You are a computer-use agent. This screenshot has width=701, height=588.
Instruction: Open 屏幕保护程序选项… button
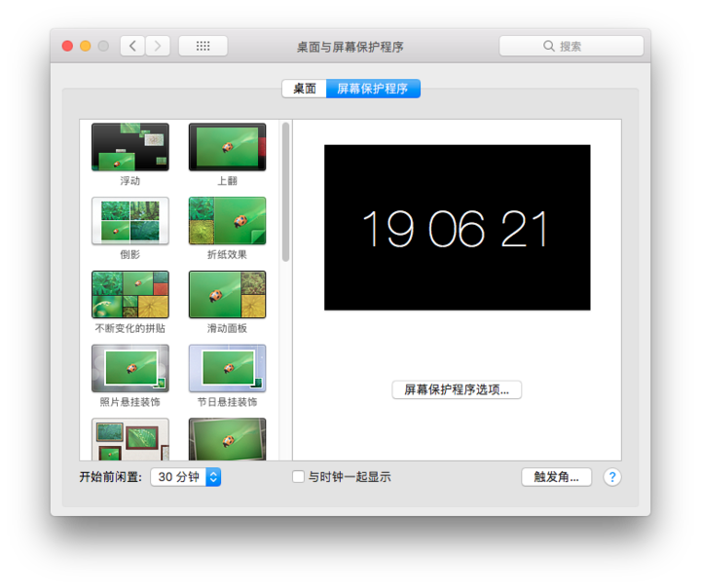(x=457, y=390)
